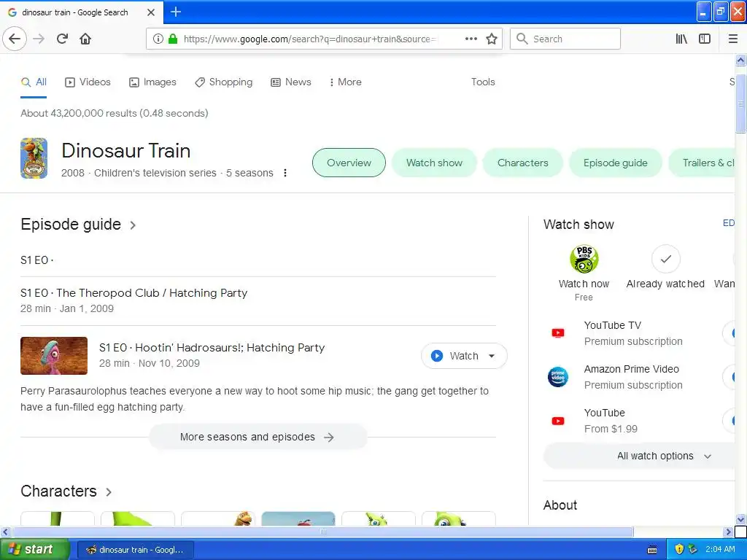Select the Overview chip
This screenshot has height=560, width=747.
[x=349, y=163]
